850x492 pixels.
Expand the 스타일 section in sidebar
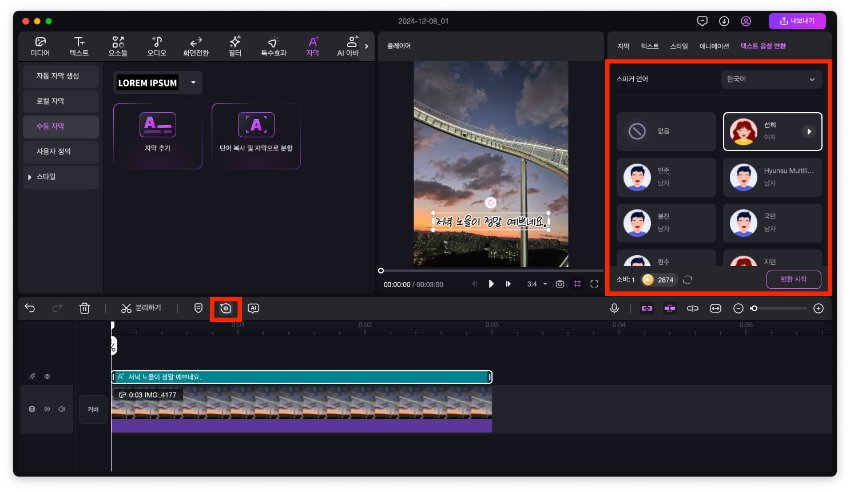60,177
